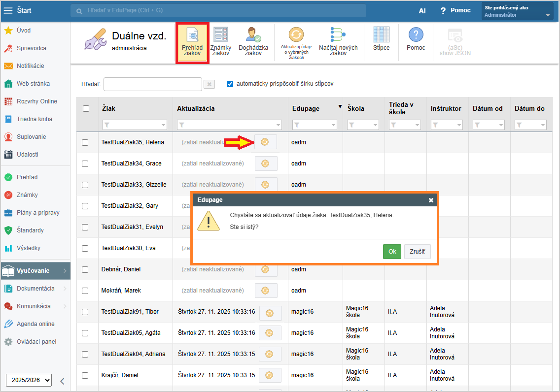Open Dochádzka žiakov toolbar icon
Screen dimensions: 560x392
(253, 41)
